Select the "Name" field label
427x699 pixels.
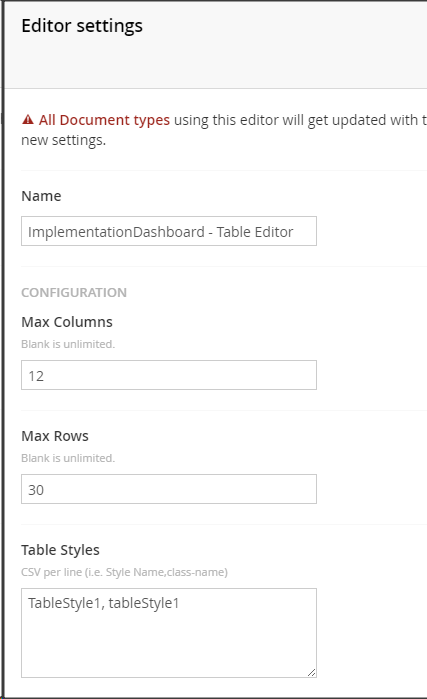[x=41, y=196]
